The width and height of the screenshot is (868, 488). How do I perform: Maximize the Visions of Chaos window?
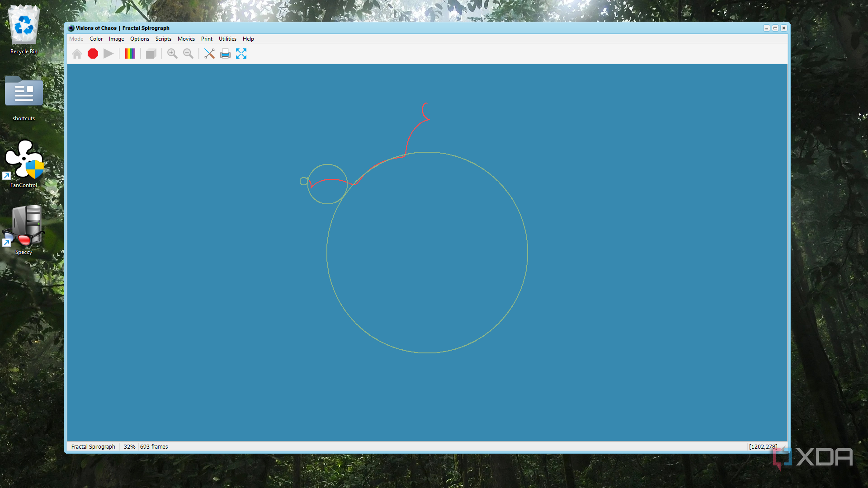click(x=775, y=28)
